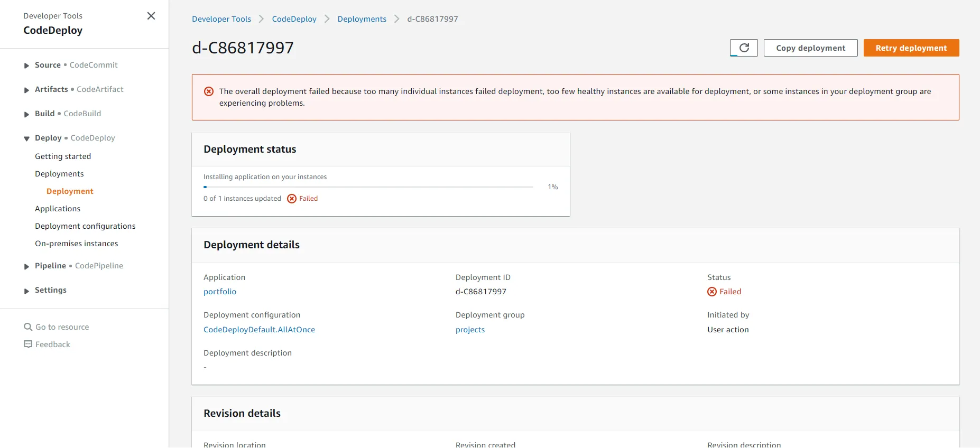Click the Go to resource search field

pos(62,327)
